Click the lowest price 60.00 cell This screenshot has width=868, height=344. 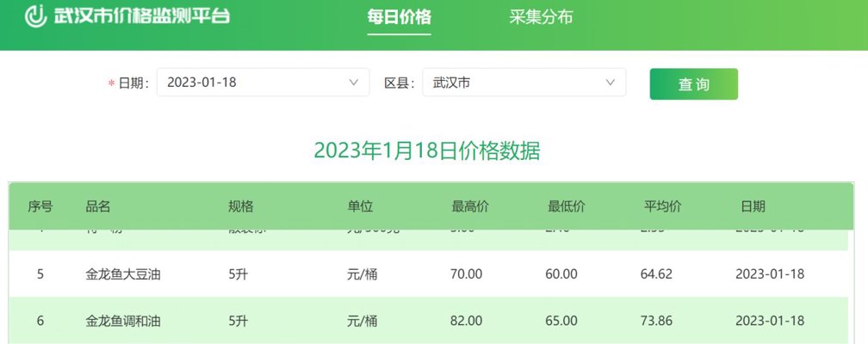pyautogui.click(x=561, y=273)
